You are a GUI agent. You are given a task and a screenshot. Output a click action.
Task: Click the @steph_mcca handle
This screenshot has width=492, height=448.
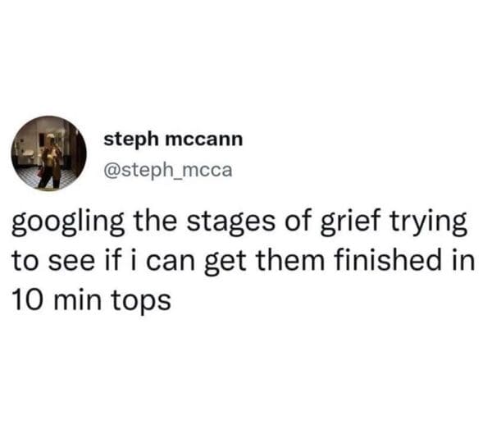(x=168, y=170)
